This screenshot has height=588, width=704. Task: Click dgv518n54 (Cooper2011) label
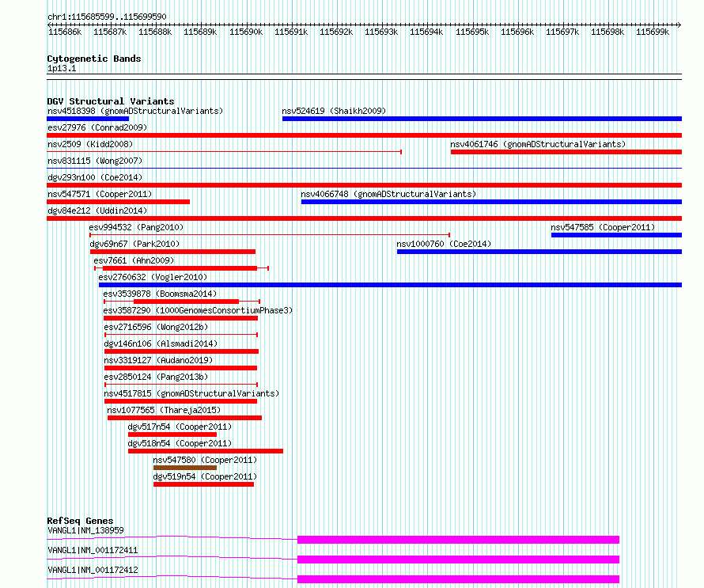pos(180,443)
